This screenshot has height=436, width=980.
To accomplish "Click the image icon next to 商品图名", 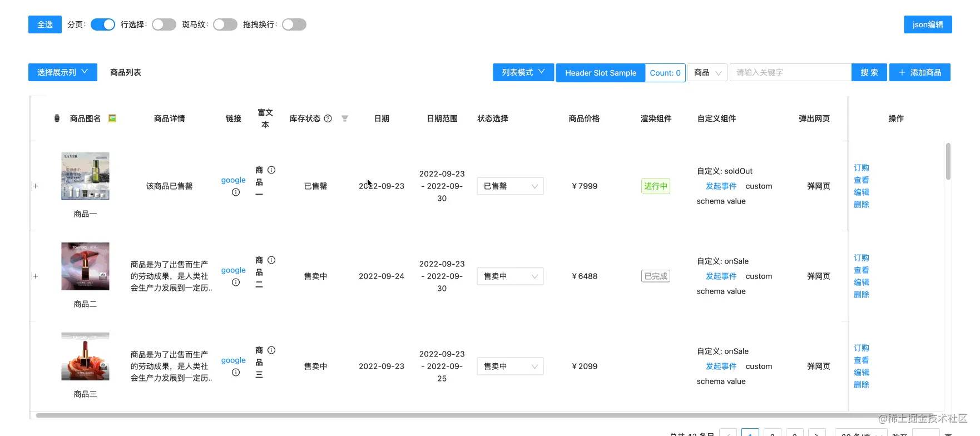I will 112,118.
